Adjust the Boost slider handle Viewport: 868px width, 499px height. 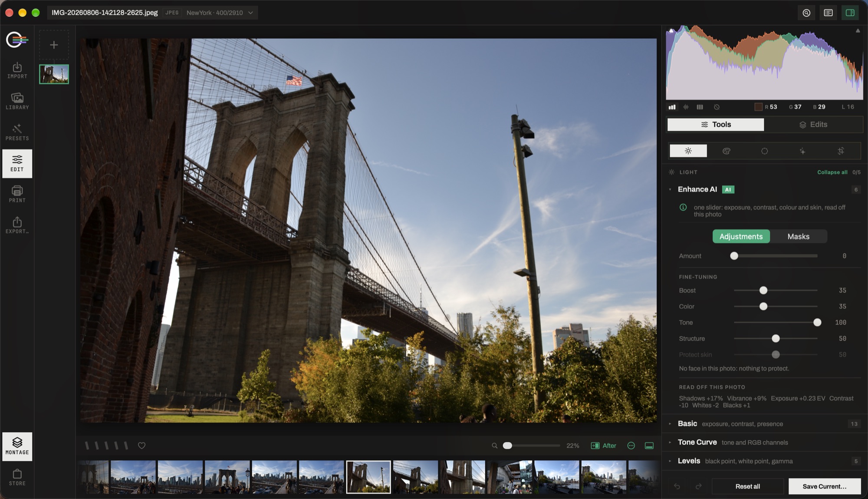point(763,291)
